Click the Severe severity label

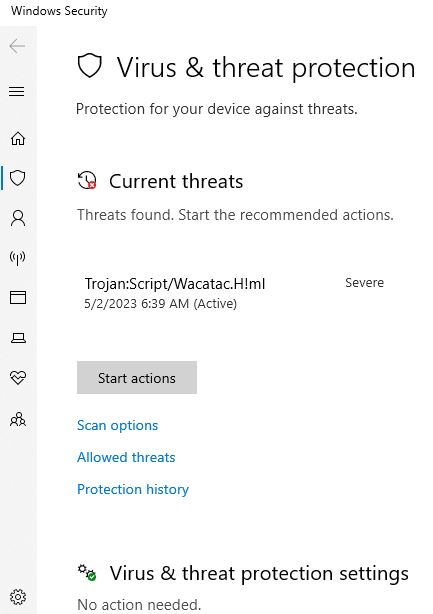(364, 282)
